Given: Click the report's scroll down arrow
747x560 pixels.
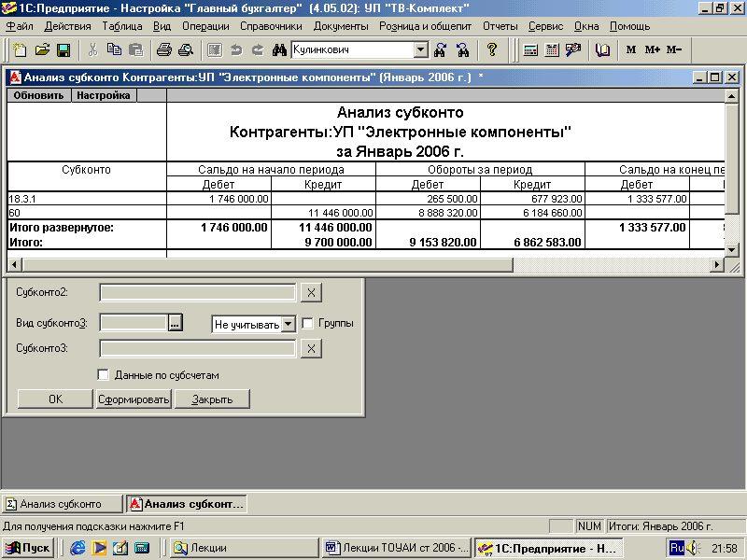Looking at the screenshot, I should point(732,249).
